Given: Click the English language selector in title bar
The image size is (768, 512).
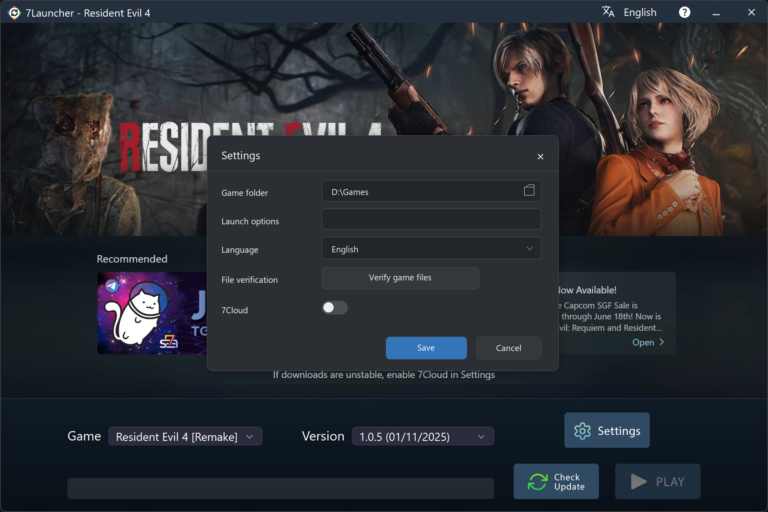Looking at the screenshot, I should click(640, 13).
